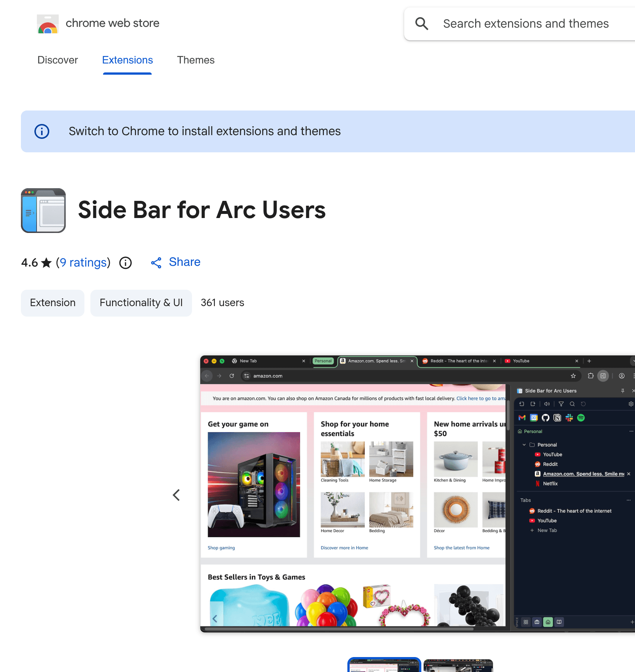This screenshot has height=672, width=635.
Task: Click the ratings info icon
Action: [x=126, y=263]
